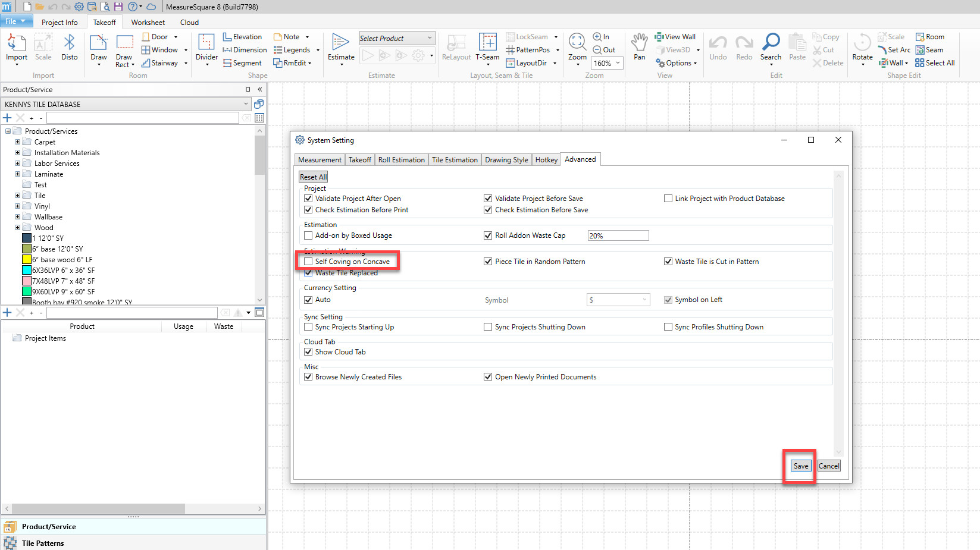Open the 160% zoom level dropdown
This screenshot has width=980, height=550.
(x=607, y=63)
